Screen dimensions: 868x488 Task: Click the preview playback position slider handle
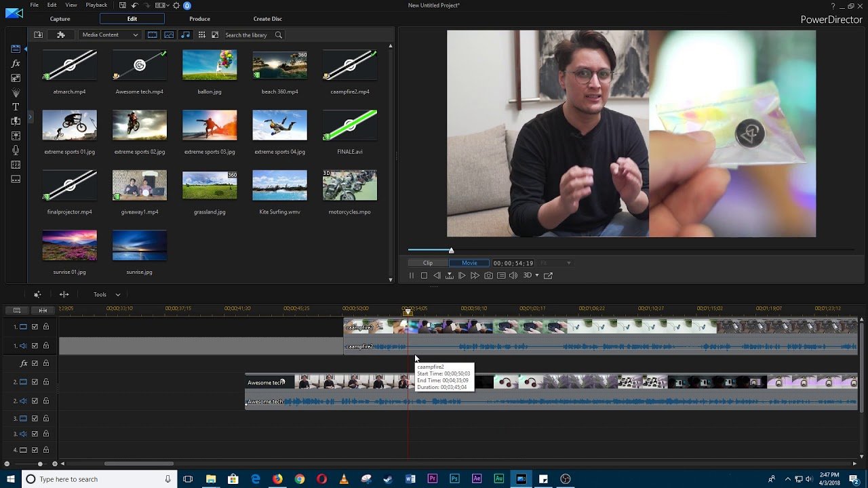pyautogui.click(x=451, y=251)
